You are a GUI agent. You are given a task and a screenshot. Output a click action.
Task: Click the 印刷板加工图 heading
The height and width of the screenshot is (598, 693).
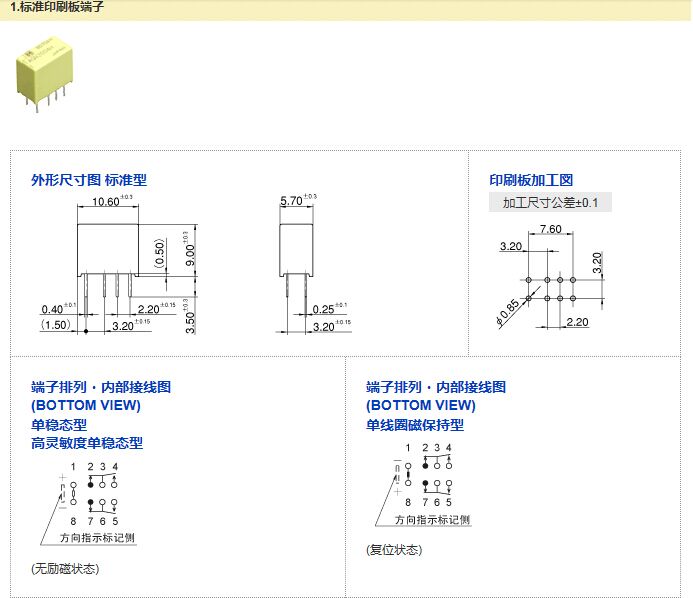(x=530, y=180)
